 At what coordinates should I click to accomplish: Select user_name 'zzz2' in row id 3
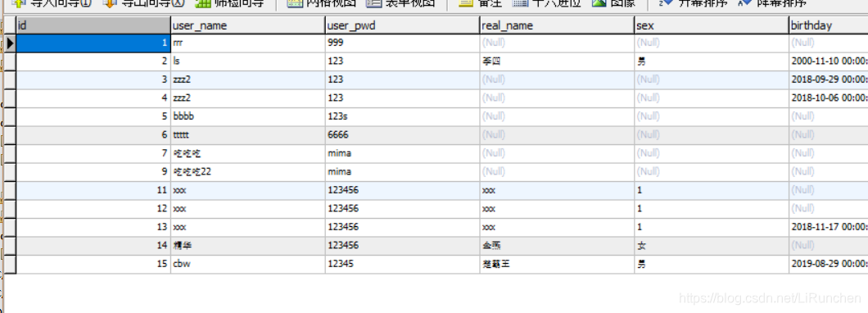pyautogui.click(x=247, y=79)
